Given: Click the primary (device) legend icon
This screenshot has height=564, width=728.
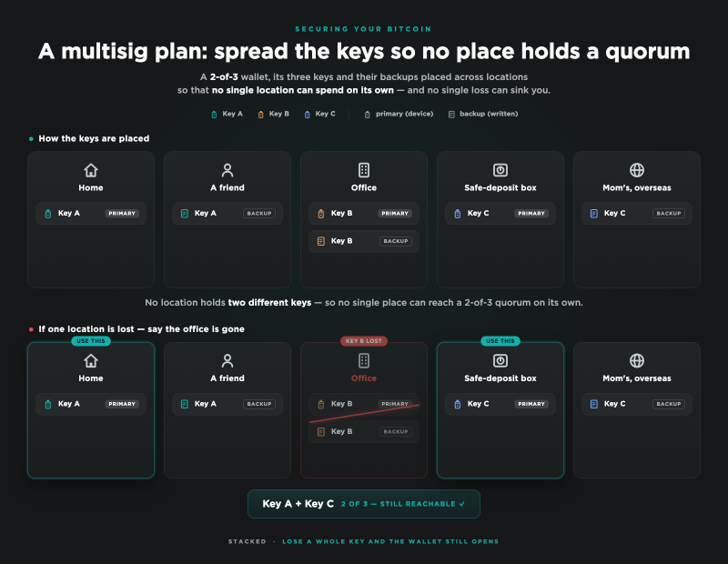Looking at the screenshot, I should click(x=368, y=115).
